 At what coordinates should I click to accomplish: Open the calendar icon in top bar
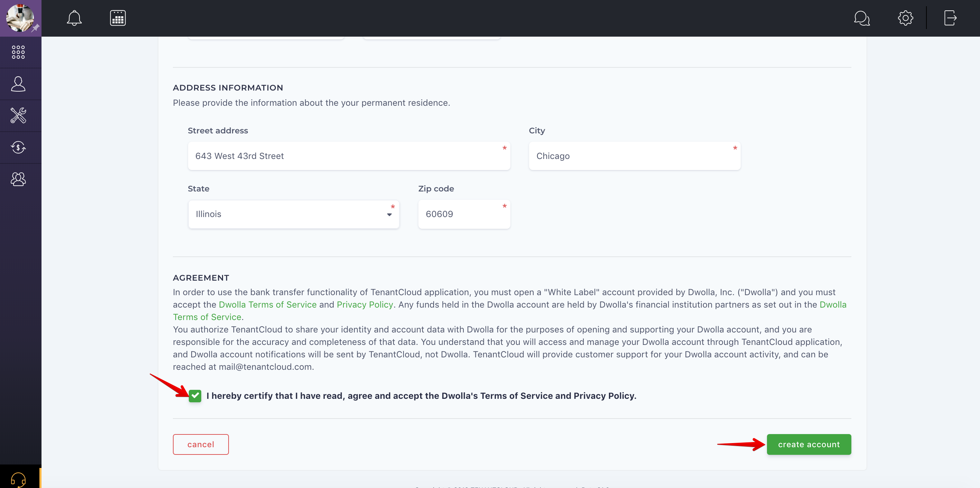pos(118,18)
